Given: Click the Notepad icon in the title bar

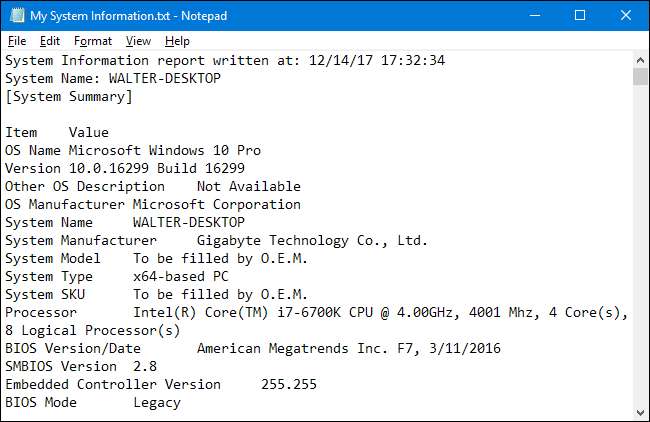Looking at the screenshot, I should tap(15, 16).
